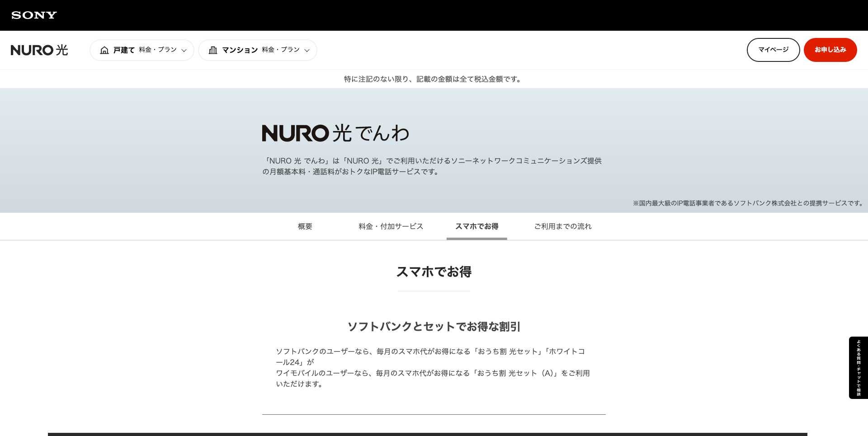868x436 pixels.
Task: Click the underline divider below スマホでお得
Action: (434, 291)
